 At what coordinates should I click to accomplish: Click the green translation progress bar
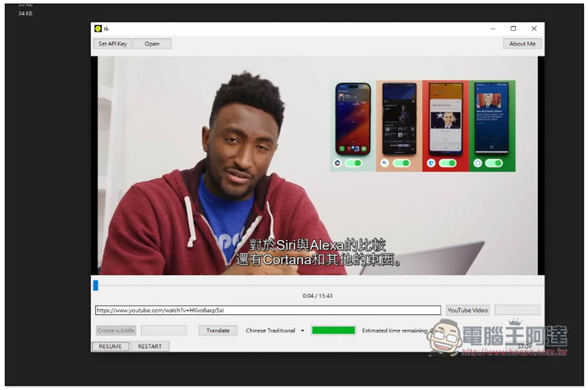click(x=333, y=331)
